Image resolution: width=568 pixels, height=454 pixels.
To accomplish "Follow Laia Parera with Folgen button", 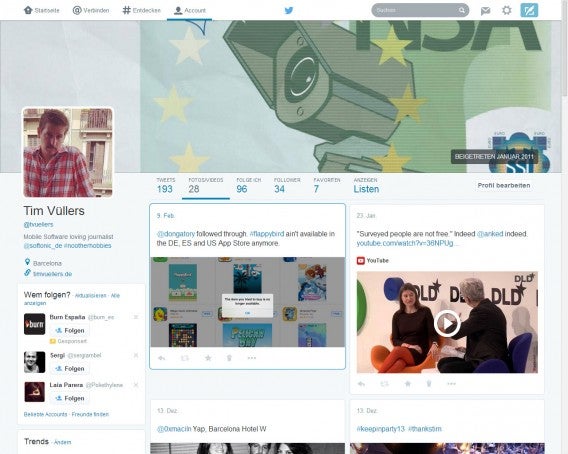I will click(70, 398).
